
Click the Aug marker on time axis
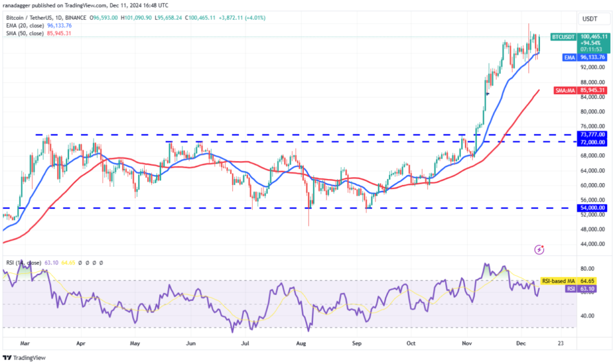(301, 344)
